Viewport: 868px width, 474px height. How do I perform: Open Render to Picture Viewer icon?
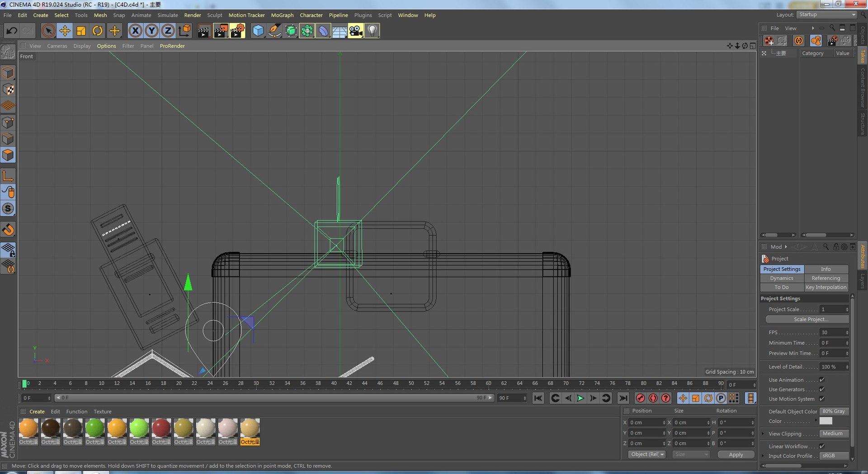click(221, 31)
